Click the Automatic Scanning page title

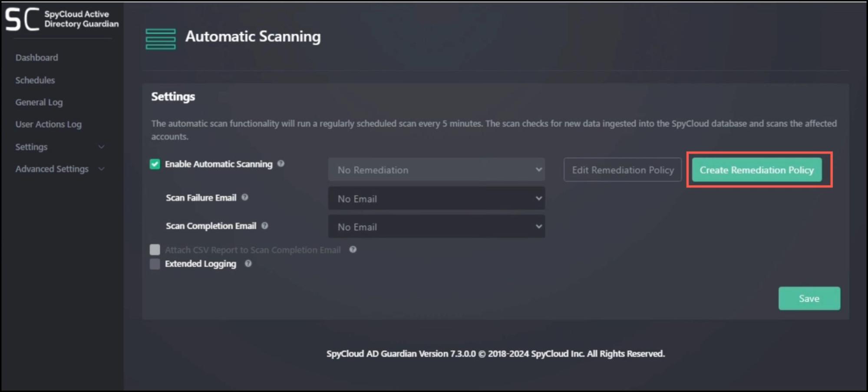(253, 37)
